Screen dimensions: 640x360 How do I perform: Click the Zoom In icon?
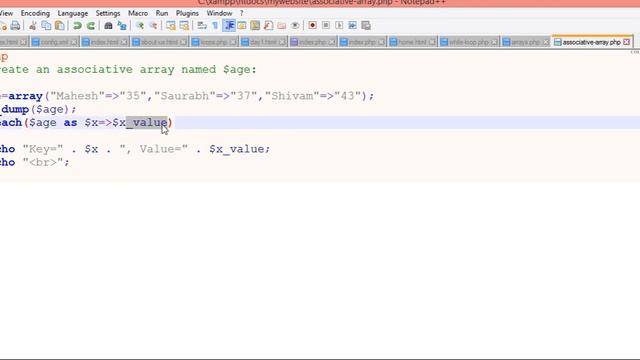140,26
